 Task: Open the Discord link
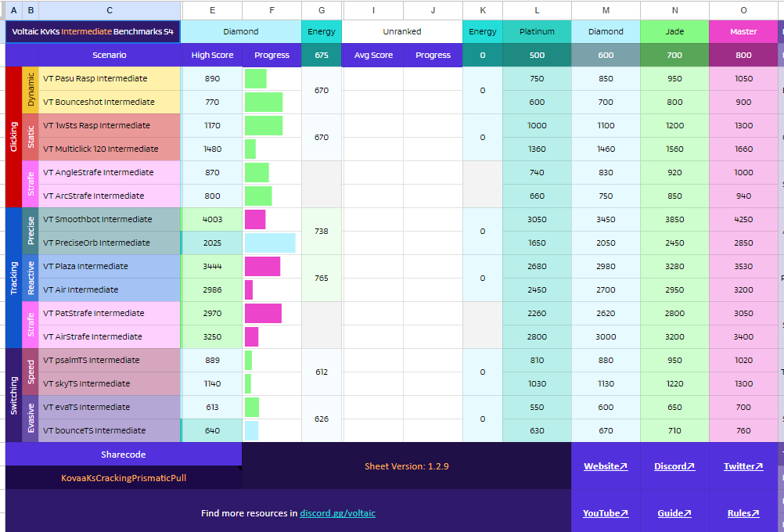click(674, 466)
